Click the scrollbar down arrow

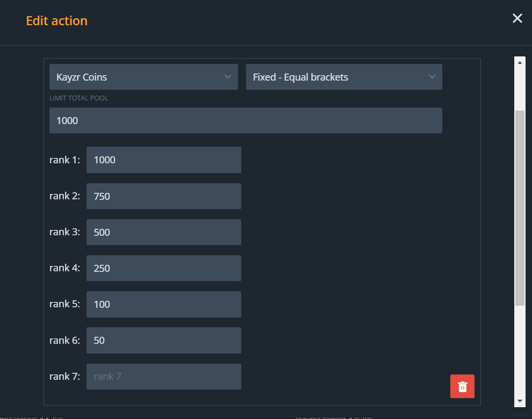(x=520, y=401)
